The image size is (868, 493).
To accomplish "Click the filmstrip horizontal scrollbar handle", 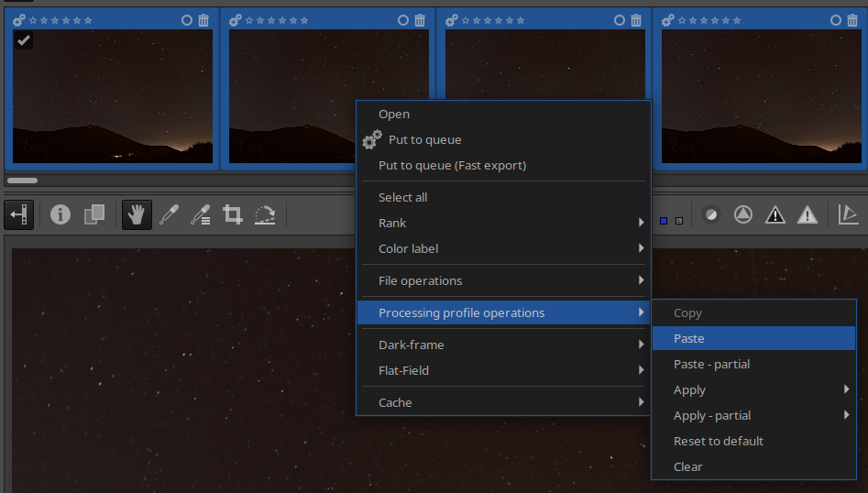I will pyautogui.click(x=22, y=181).
